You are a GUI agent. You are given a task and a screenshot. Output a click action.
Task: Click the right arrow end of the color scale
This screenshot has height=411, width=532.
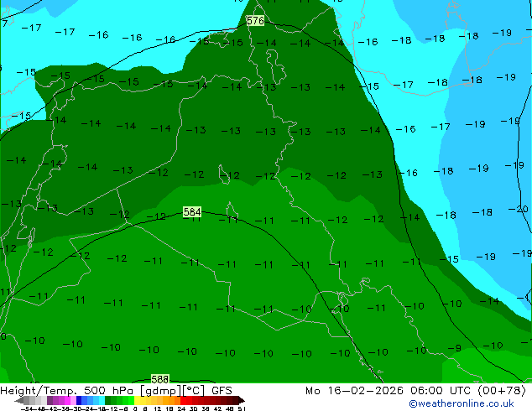tap(241, 400)
